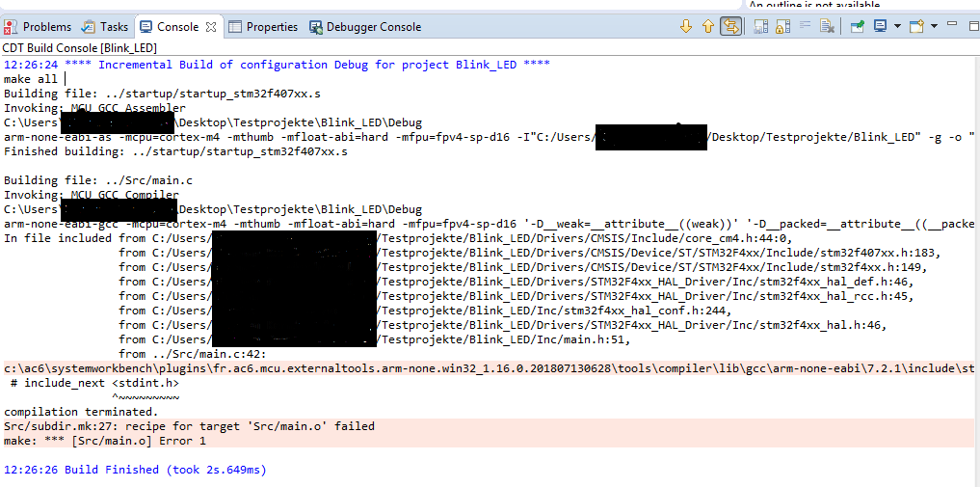Viewport: 980px width, 487px height.
Task: Click 'Finished building: ../startup/startup_stm32f407xx.s' line
Action: [x=175, y=151]
